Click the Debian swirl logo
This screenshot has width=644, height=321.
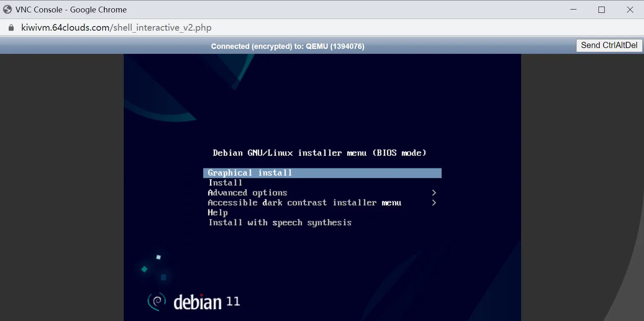point(157,301)
